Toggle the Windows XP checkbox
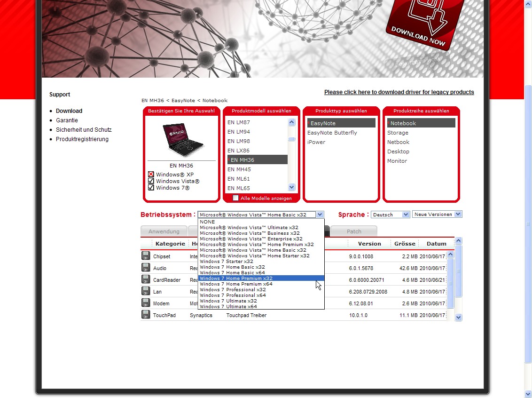This screenshot has width=532, height=398. coord(151,175)
